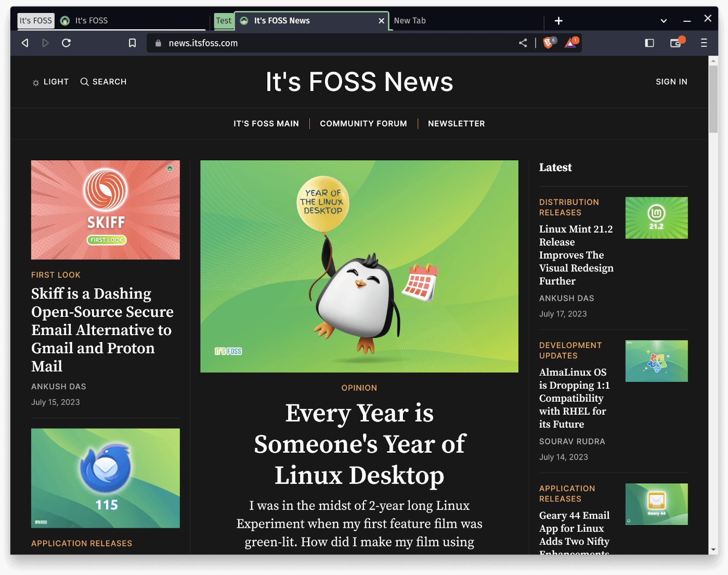The width and height of the screenshot is (728, 575).
Task: Click the green "Test" tab group label
Action: (x=224, y=21)
